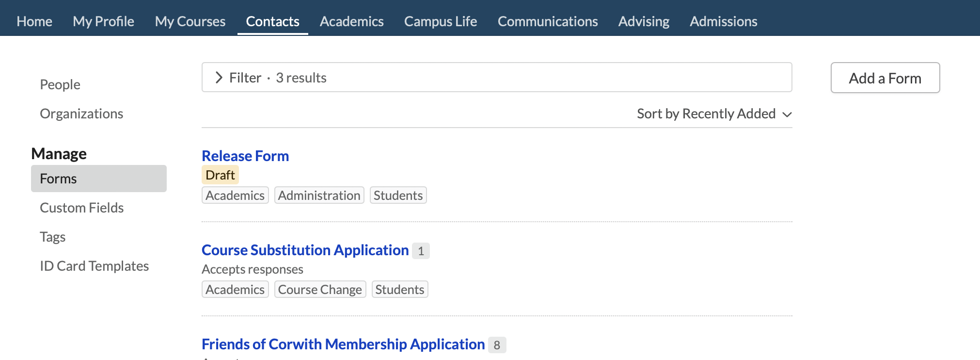Open the Communications tab
The width and height of the screenshot is (980, 360).
547,21
